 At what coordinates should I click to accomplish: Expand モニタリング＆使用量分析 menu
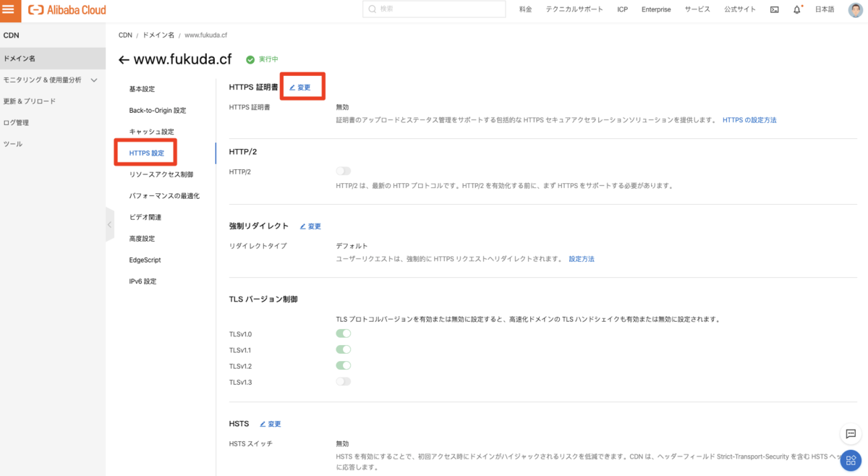53,80
